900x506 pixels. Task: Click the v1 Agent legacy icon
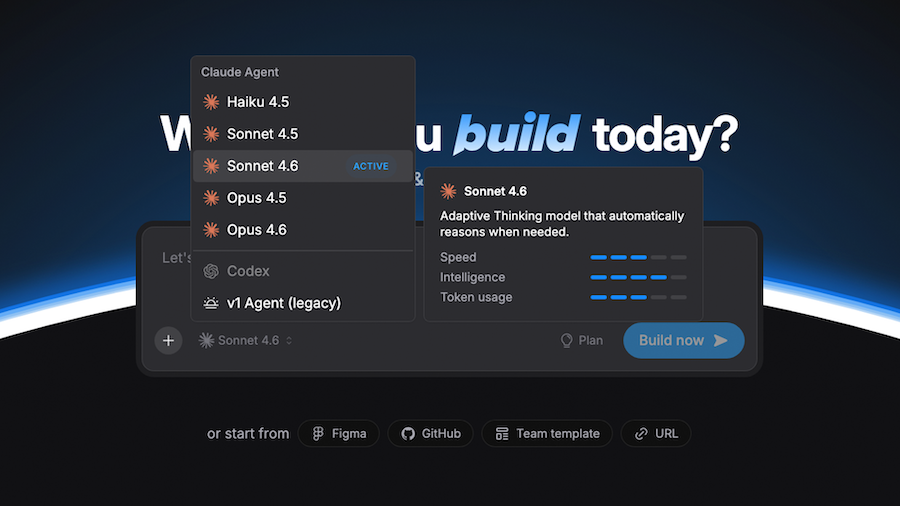(x=211, y=303)
